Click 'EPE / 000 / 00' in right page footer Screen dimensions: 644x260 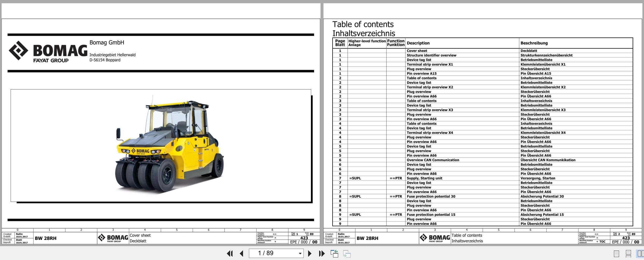coord(626,242)
